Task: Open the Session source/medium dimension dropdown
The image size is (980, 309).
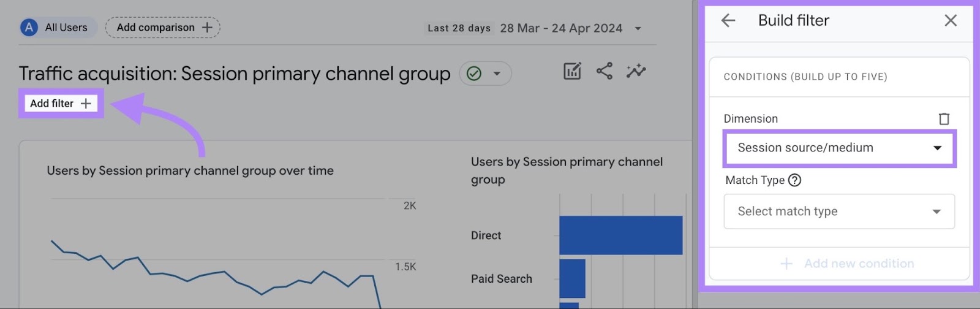Action: (x=839, y=148)
